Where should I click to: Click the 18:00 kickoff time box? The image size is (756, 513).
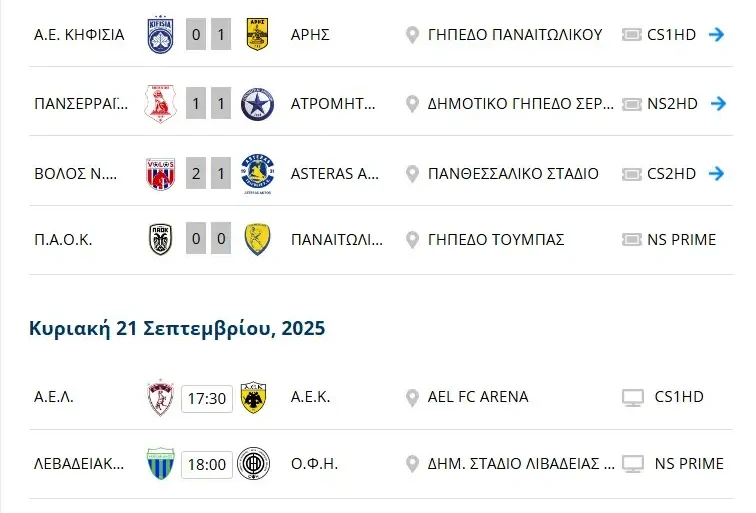(207, 465)
